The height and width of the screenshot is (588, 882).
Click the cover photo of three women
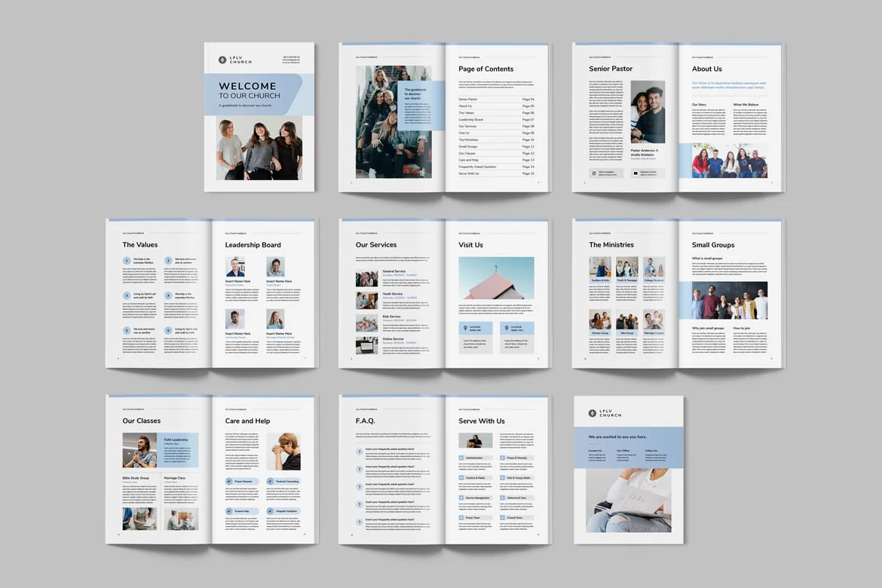click(259, 148)
